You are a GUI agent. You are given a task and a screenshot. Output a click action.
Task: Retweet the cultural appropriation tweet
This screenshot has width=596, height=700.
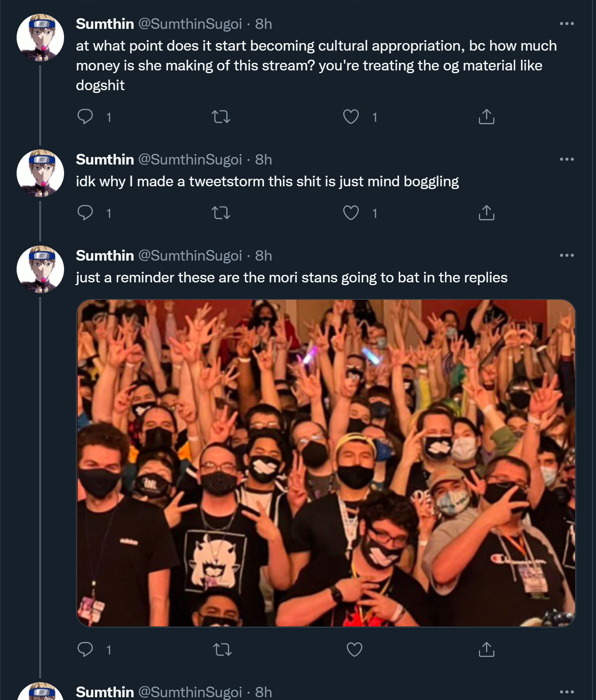tap(221, 117)
